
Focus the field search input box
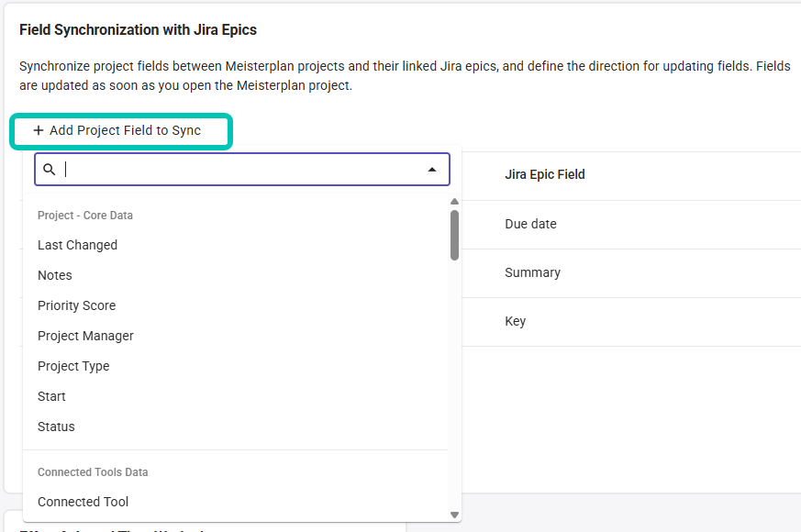click(x=242, y=169)
